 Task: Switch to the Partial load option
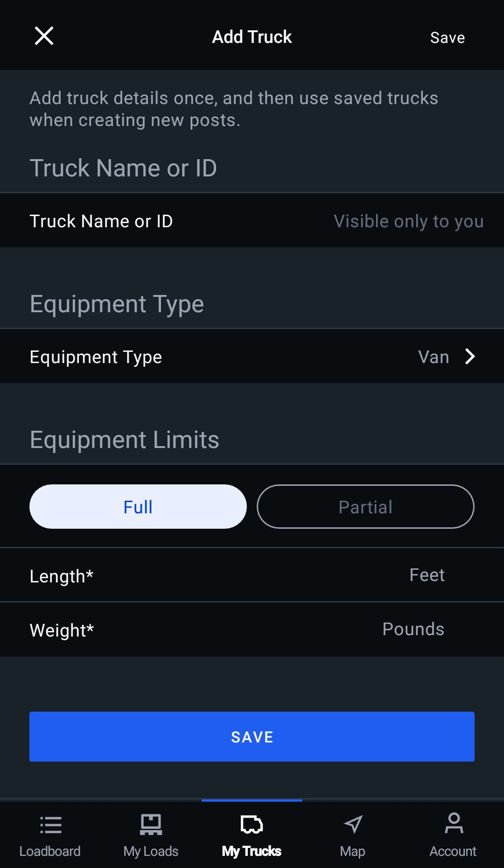coord(365,506)
